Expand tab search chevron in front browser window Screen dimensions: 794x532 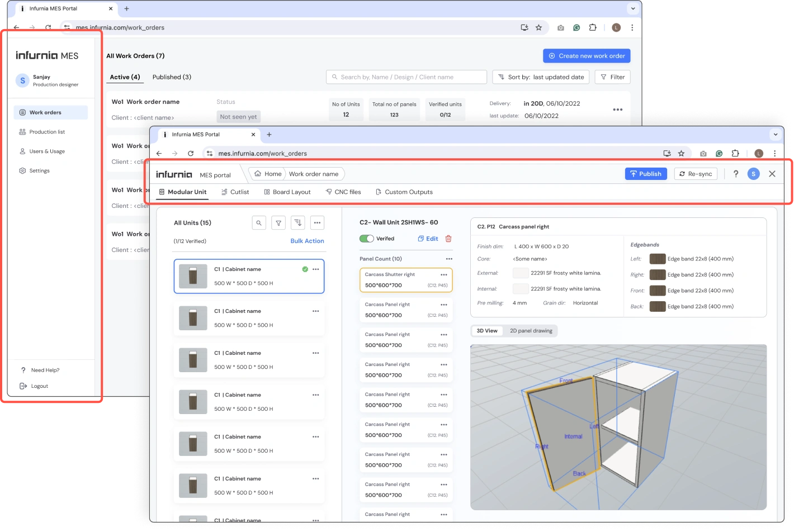pos(776,134)
